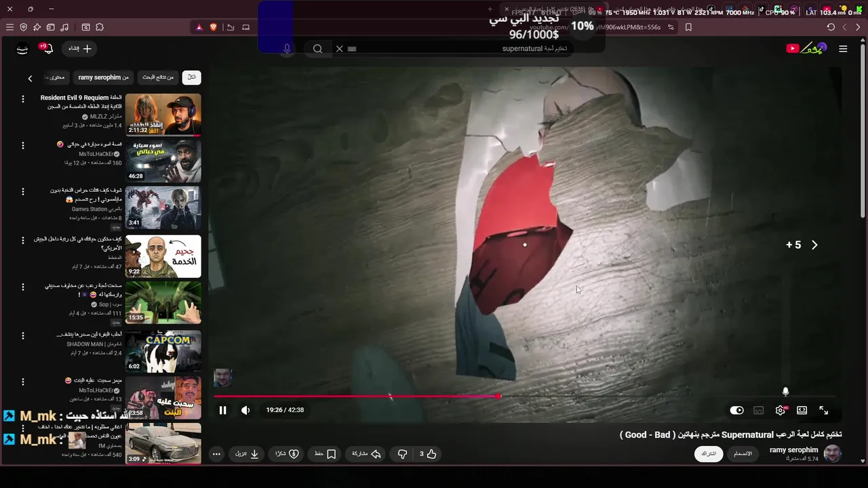Open the Games Station 3:41 video thumbnail
868x488 pixels.
pos(163,208)
